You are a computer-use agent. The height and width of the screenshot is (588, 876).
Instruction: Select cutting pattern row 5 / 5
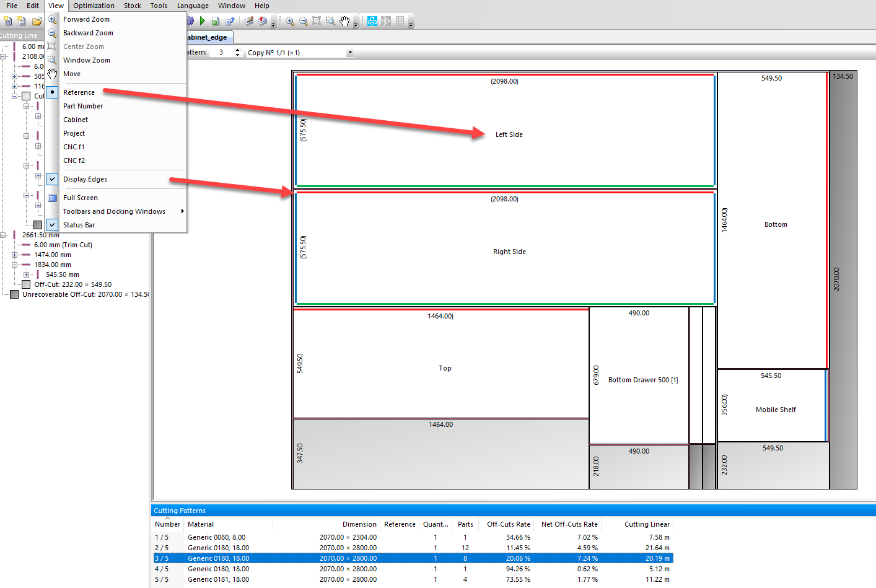click(x=413, y=579)
